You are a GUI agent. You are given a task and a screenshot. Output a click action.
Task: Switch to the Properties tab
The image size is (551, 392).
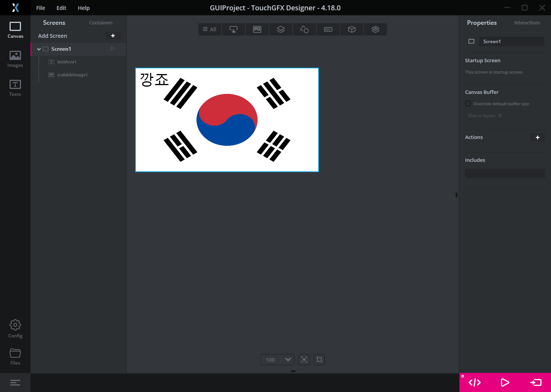482,23
